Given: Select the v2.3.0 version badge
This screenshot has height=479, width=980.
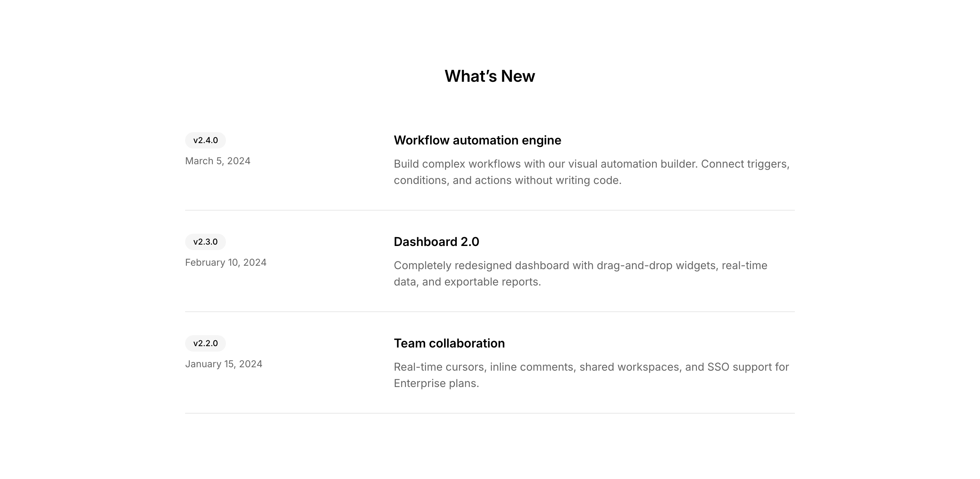Looking at the screenshot, I should pos(206,242).
